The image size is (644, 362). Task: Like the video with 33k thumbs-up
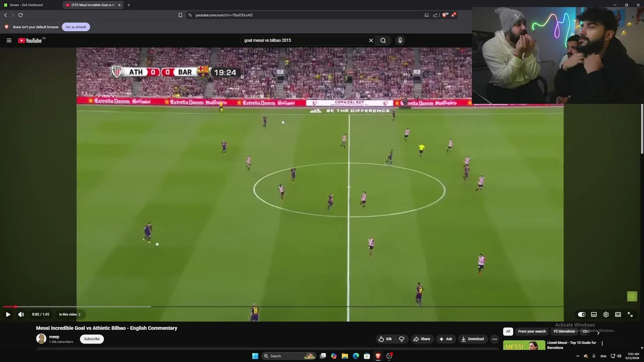(x=385, y=339)
